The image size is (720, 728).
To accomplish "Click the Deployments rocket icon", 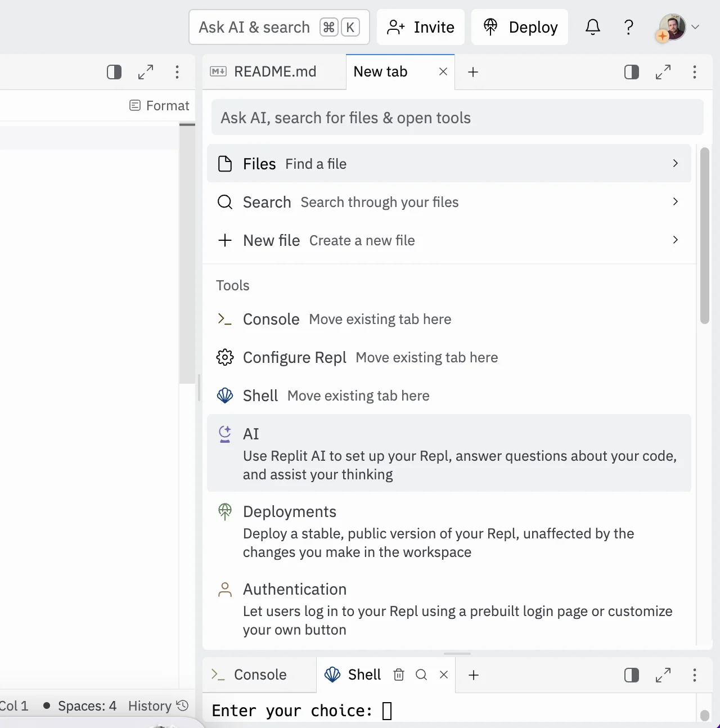I will [225, 511].
